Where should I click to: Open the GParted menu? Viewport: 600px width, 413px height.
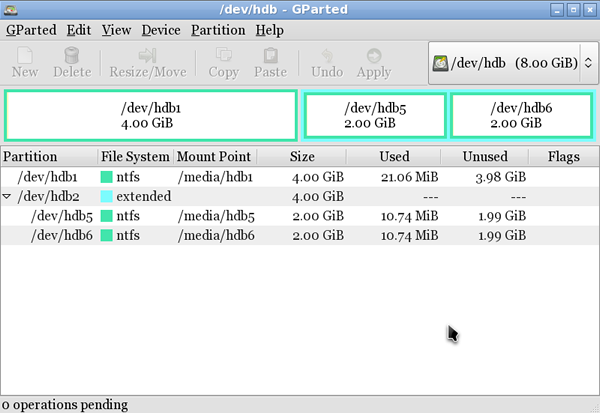pos(31,30)
